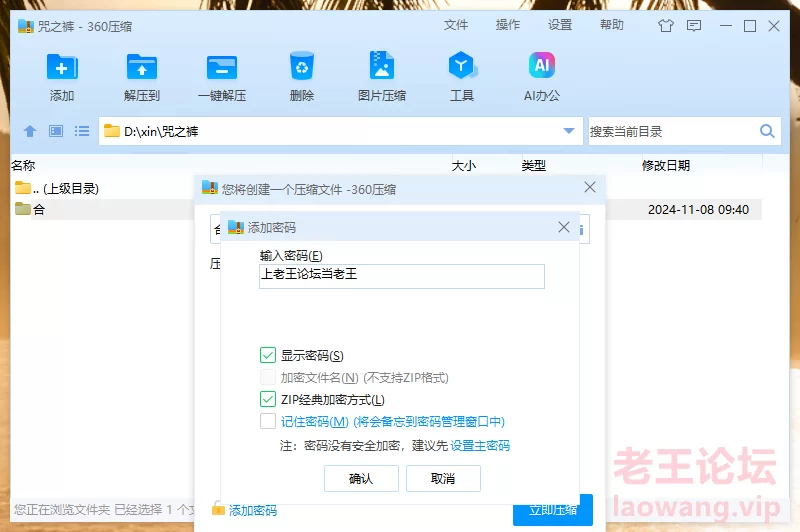Close the 添加密码 dialog
The width and height of the screenshot is (800, 532).
click(x=564, y=227)
